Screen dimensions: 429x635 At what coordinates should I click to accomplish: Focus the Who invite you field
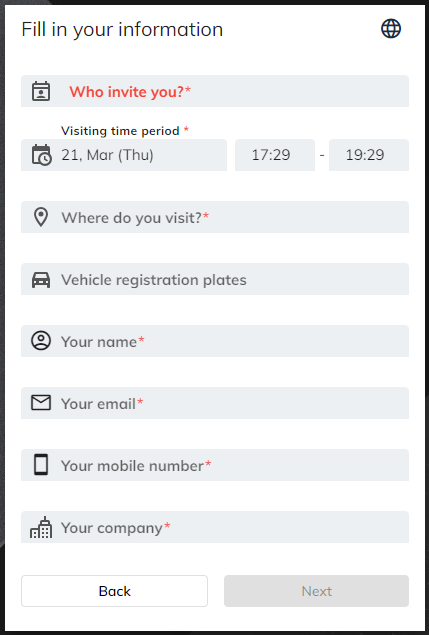[215, 91]
